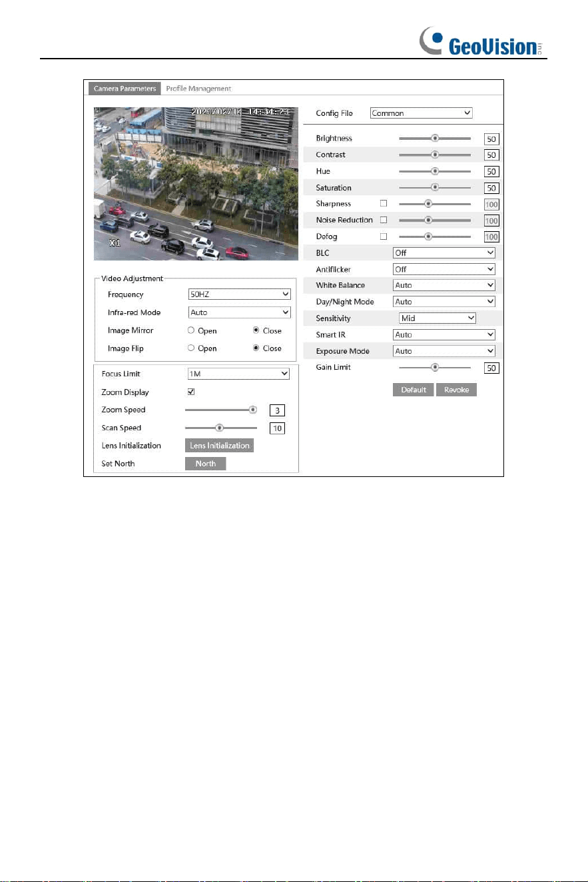Click the Brightness slider handle
The image size is (588, 882).
click(x=435, y=139)
